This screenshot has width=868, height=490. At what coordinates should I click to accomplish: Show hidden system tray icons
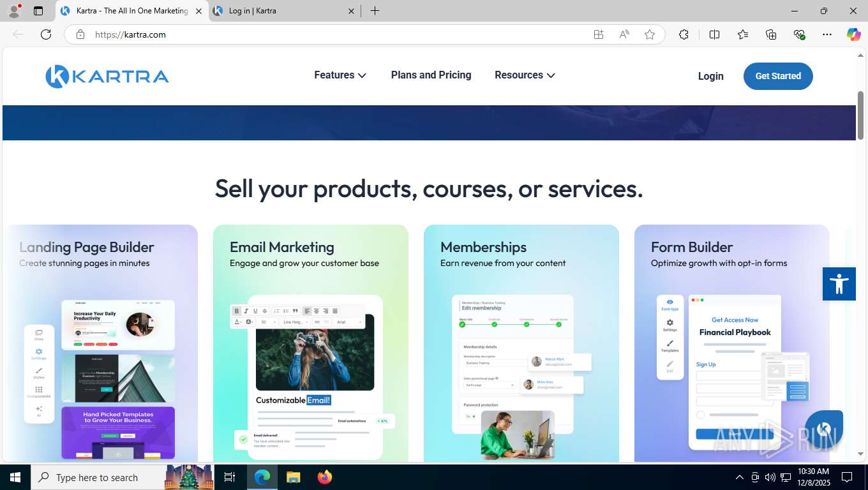(x=740, y=477)
